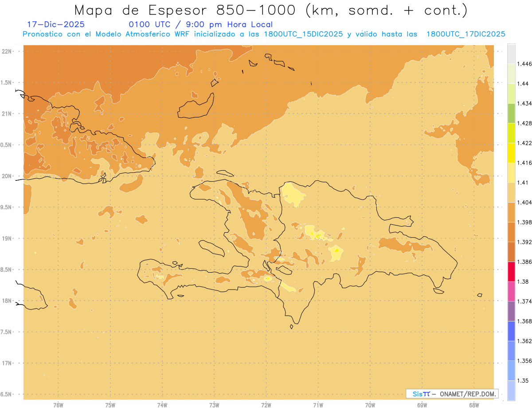Click the 8.5N latitude label
This screenshot has height=411, width=532.
point(7,270)
